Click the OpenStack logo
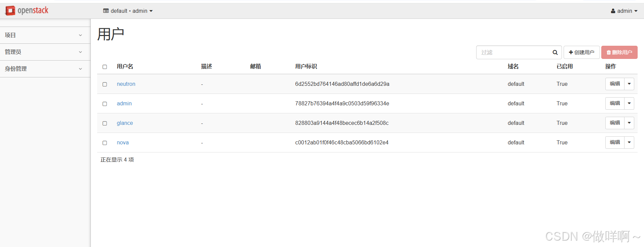644x247 pixels. click(x=27, y=11)
